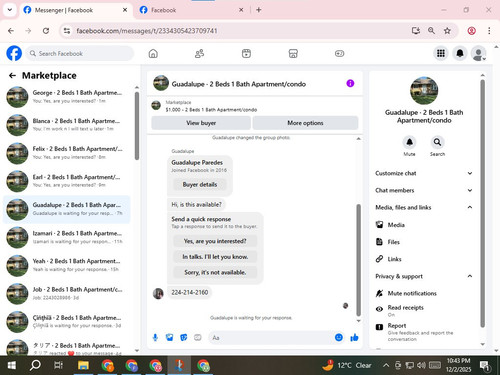Bookmark this page with star icon

[x=447, y=31]
